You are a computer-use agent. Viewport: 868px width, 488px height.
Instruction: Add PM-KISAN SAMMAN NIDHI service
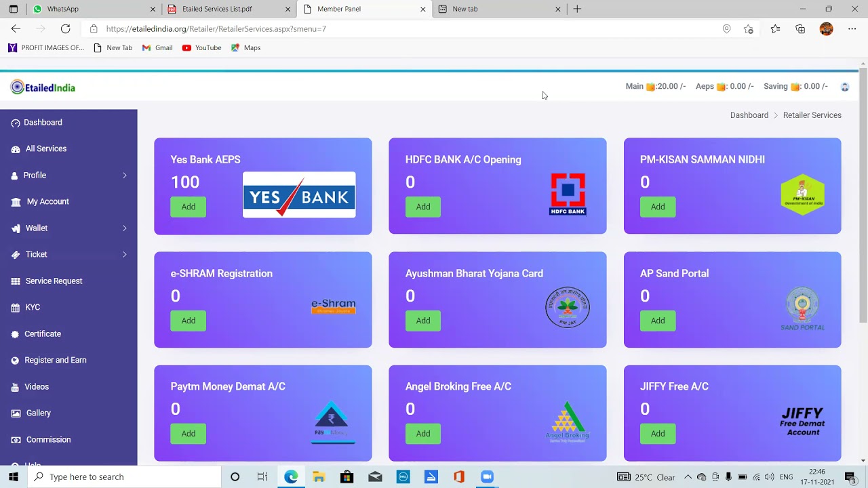tap(658, 207)
